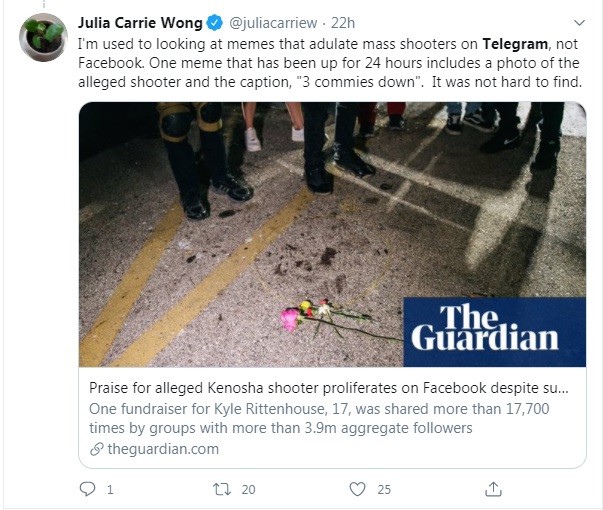This screenshot has width=603, height=510.
Task: Click the theguardian.com domain link
Action: 163,449
